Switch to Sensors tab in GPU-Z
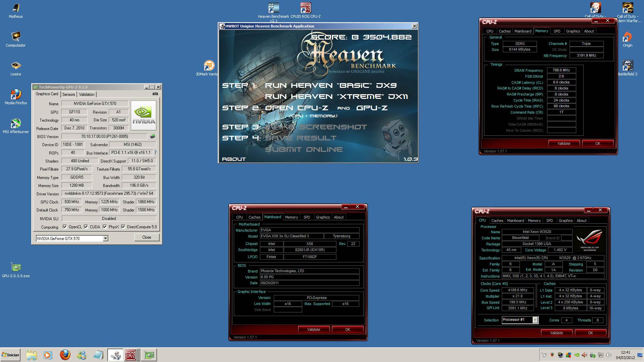644x362 pixels. point(68,95)
